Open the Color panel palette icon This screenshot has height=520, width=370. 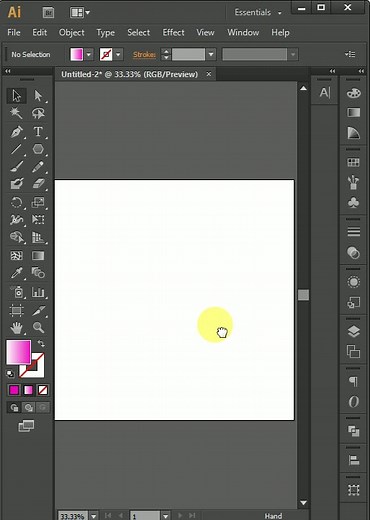coord(353,93)
